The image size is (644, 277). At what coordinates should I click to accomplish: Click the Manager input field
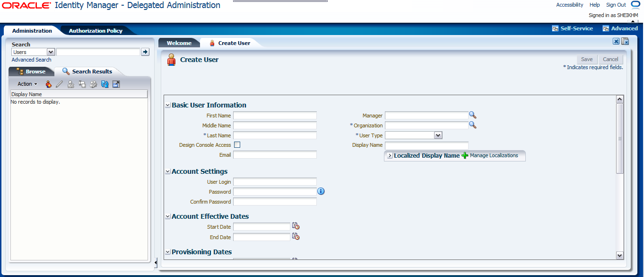point(426,115)
